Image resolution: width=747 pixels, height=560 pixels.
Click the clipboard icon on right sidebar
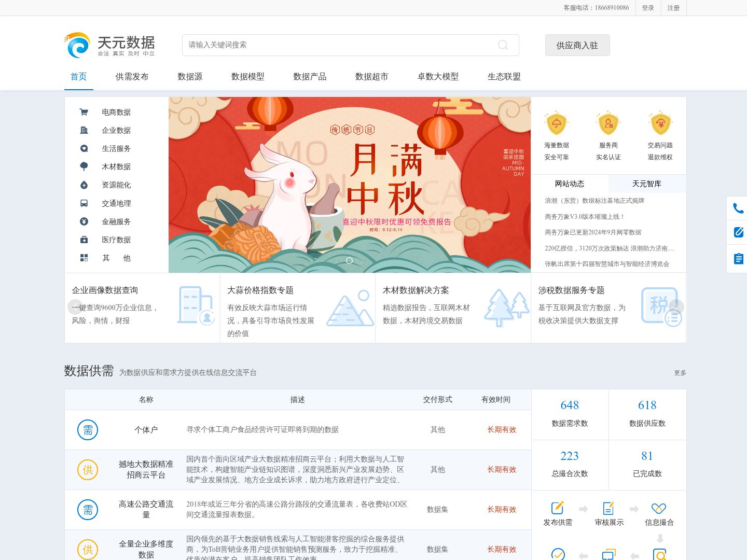click(738, 258)
